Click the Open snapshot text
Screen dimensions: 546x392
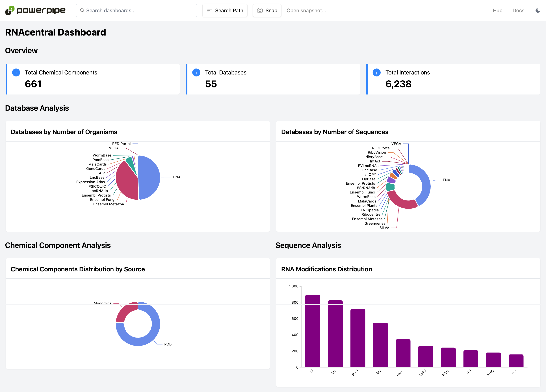tap(306, 10)
